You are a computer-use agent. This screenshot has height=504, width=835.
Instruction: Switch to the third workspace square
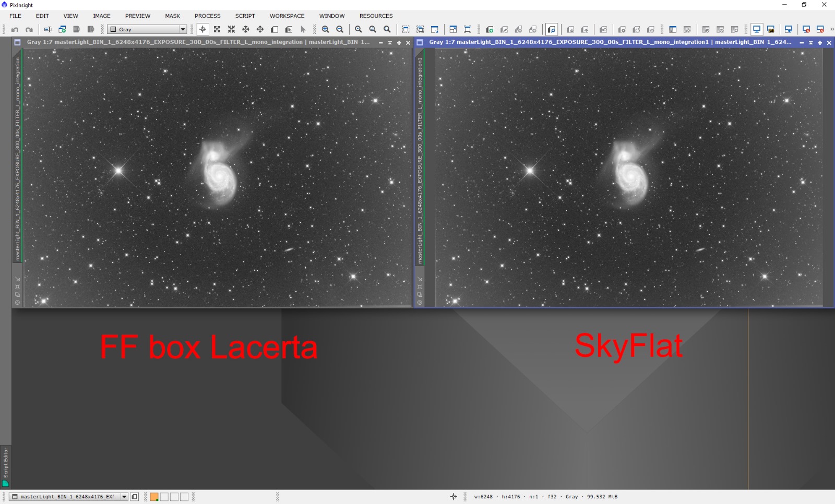(x=174, y=497)
